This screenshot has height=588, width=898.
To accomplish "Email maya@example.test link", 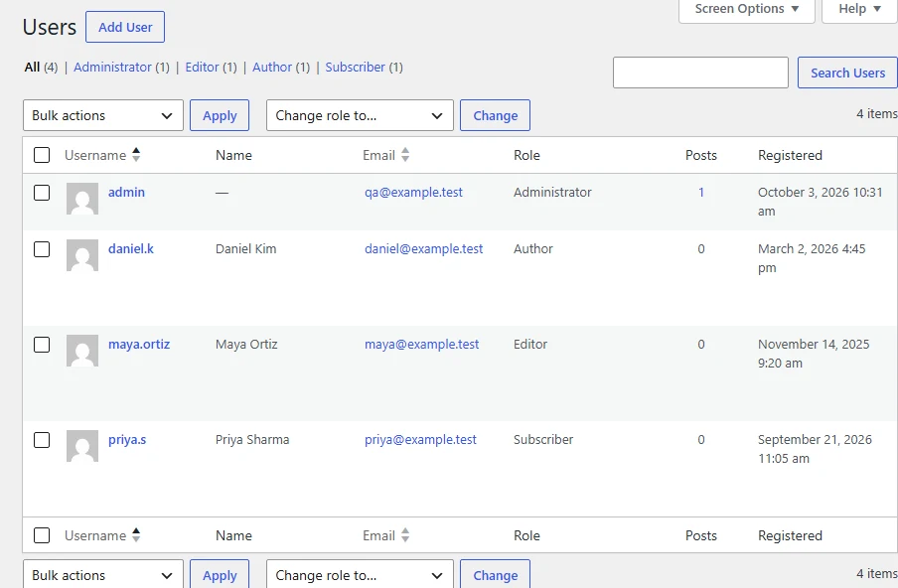I will click(x=421, y=344).
